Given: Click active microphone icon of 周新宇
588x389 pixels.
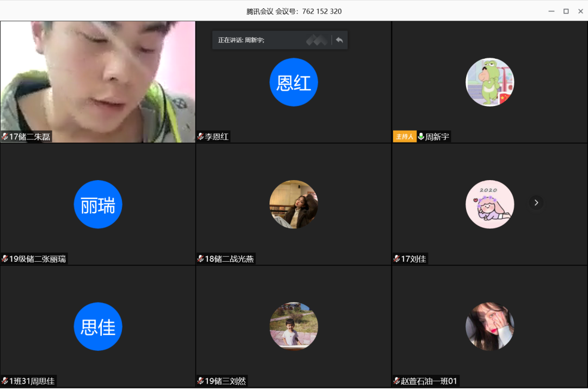Looking at the screenshot, I should pos(421,137).
